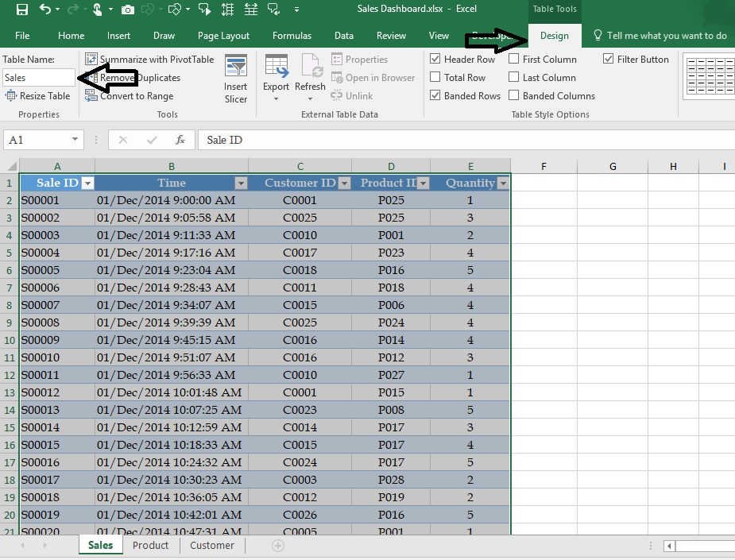Open the Sale ID filter dropdown
Viewport: 735px width, 560px height.
[x=87, y=183]
